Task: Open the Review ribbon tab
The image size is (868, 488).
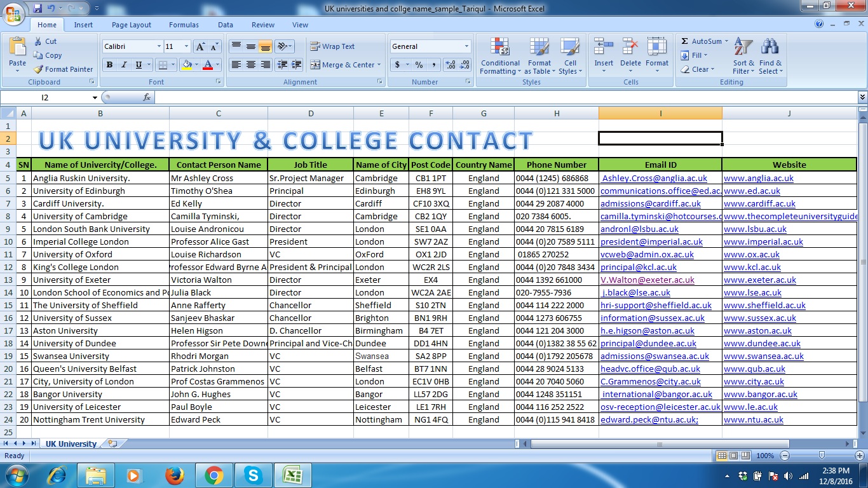Action: pos(263,25)
